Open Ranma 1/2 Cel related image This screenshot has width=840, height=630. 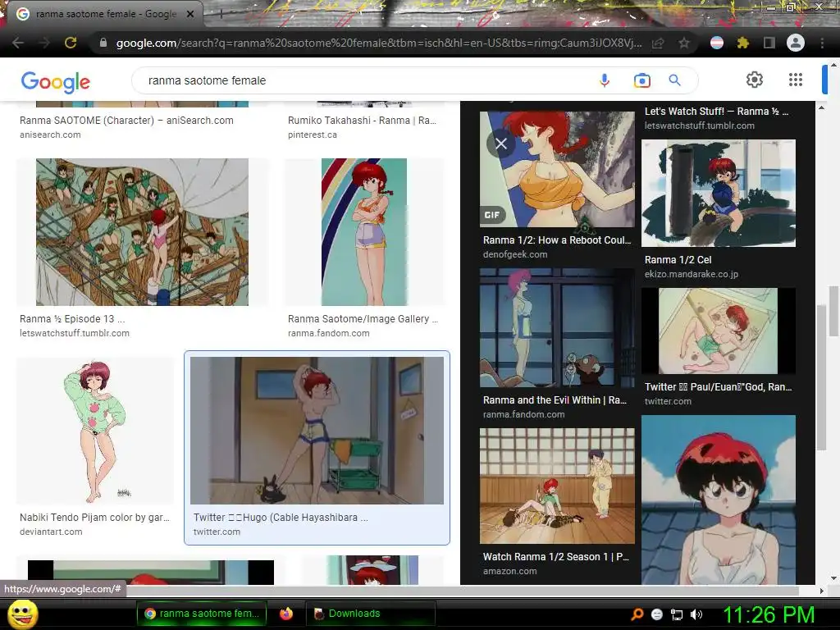719,193
